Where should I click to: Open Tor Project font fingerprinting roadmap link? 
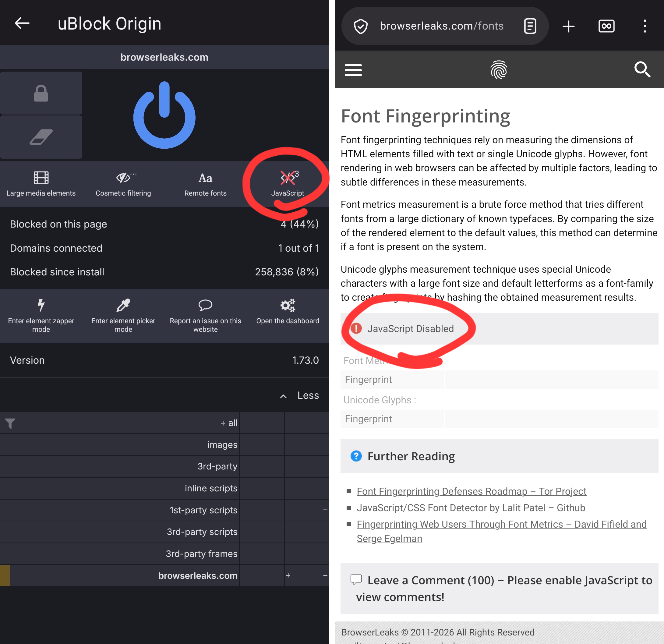point(472,491)
